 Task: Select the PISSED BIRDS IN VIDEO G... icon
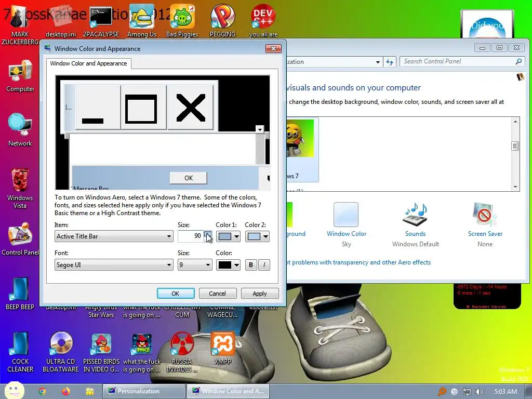click(101, 352)
